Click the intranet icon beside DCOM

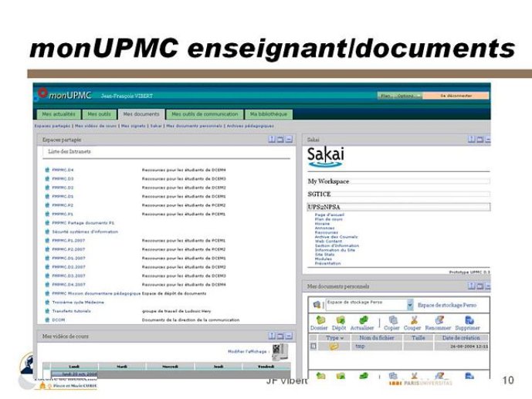47,320
